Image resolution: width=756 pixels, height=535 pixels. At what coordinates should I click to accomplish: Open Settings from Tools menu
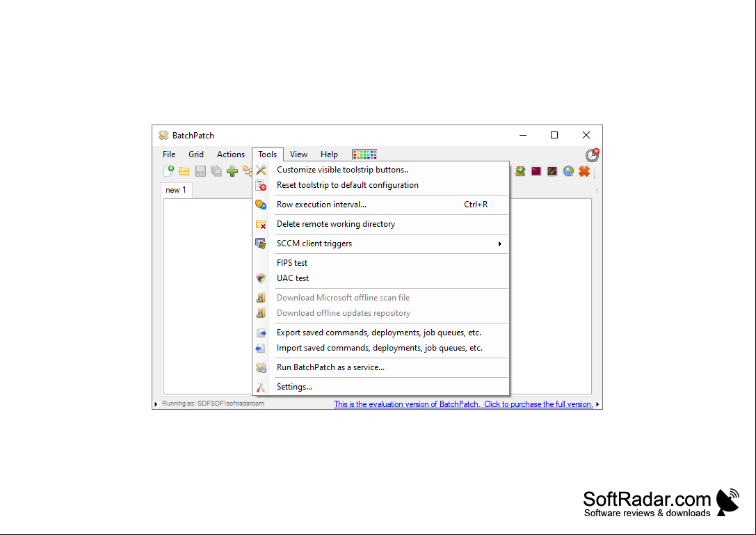pos(381,387)
